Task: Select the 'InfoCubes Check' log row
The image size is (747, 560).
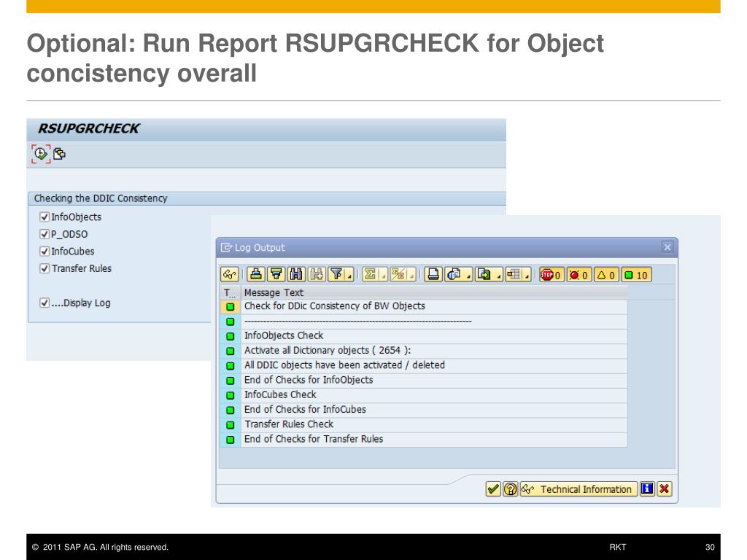Action: coord(424,394)
